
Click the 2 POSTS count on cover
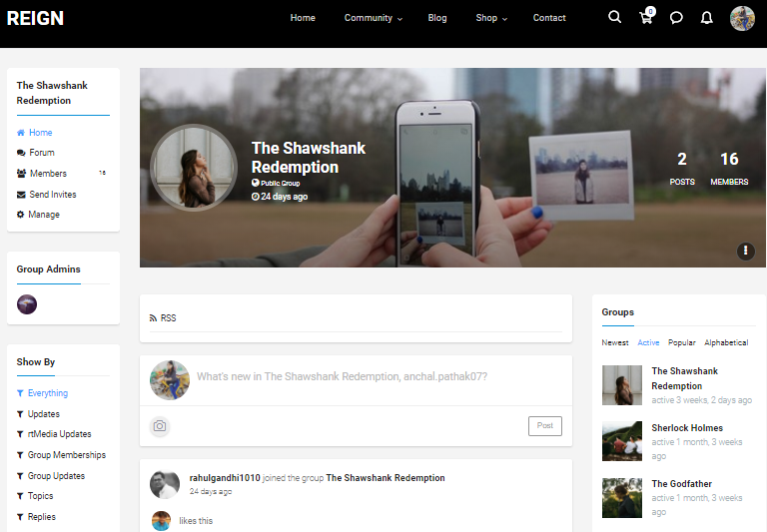click(x=682, y=169)
